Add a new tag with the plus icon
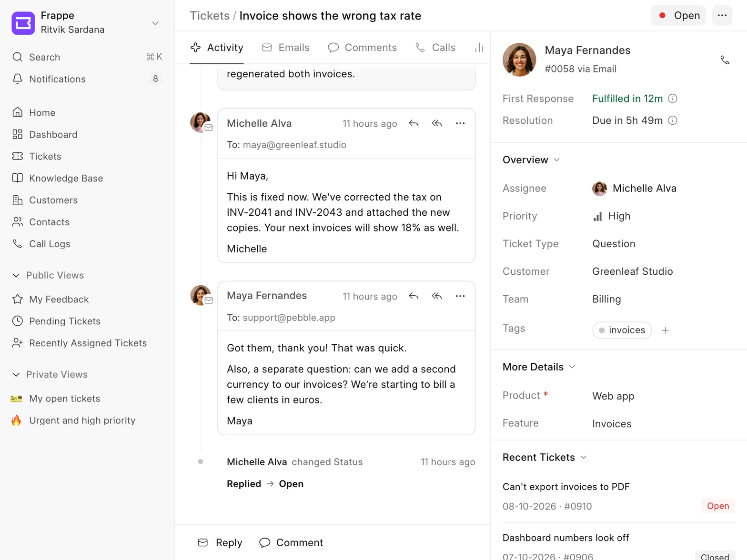The image size is (747, 560). 666,330
